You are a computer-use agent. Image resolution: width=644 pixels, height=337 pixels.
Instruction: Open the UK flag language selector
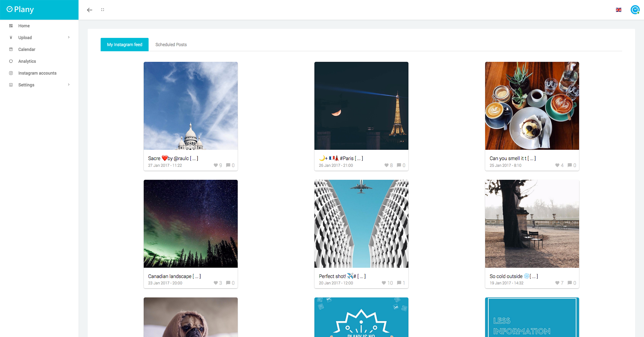click(x=619, y=10)
